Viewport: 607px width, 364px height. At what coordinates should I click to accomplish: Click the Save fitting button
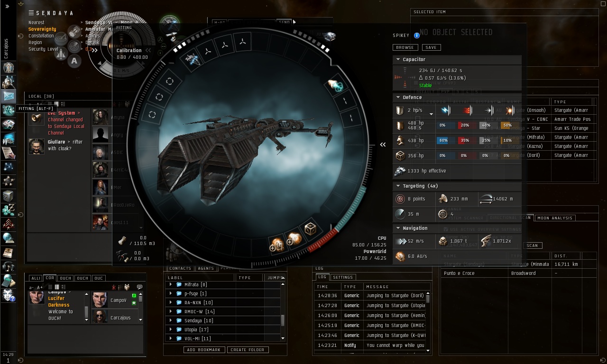pyautogui.click(x=431, y=47)
